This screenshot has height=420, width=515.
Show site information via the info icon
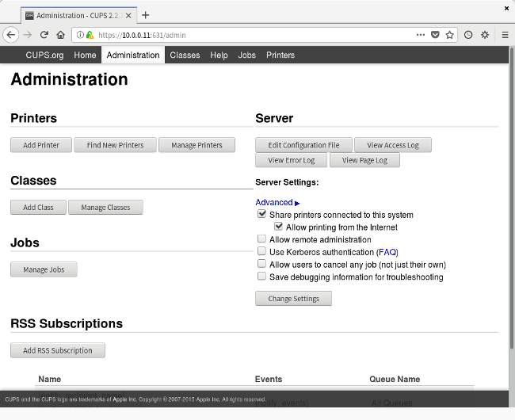click(x=80, y=35)
